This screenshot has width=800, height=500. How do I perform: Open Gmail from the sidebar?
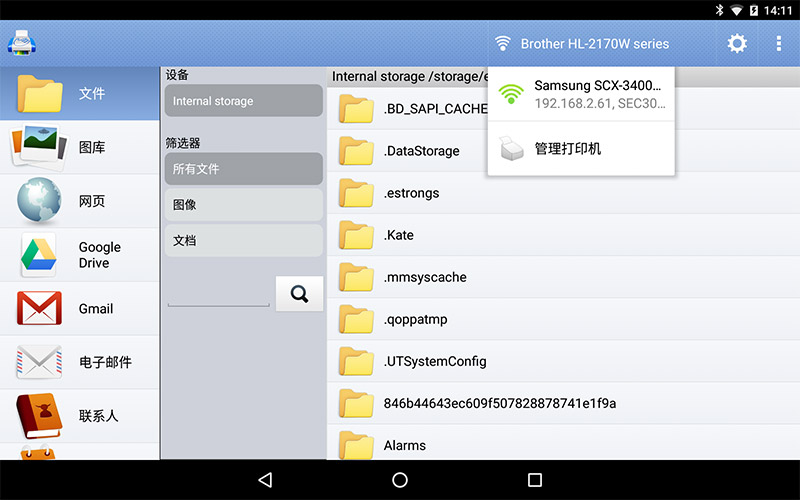[80, 309]
